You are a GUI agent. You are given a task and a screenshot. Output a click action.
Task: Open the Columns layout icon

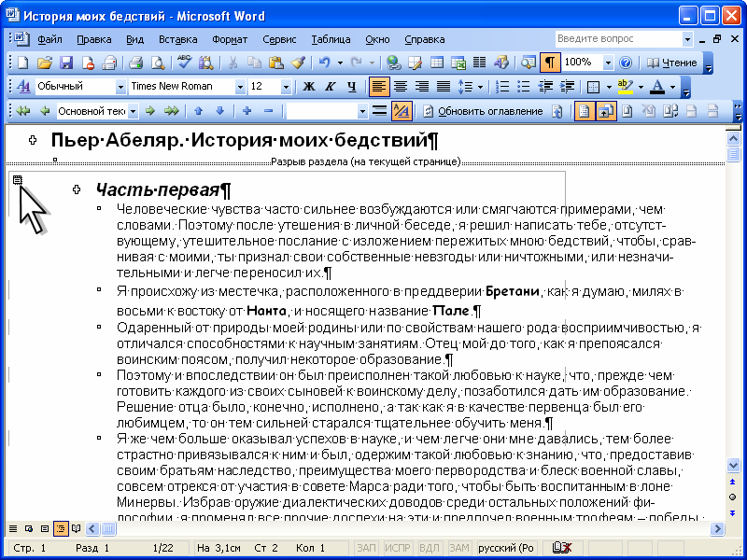(479, 63)
